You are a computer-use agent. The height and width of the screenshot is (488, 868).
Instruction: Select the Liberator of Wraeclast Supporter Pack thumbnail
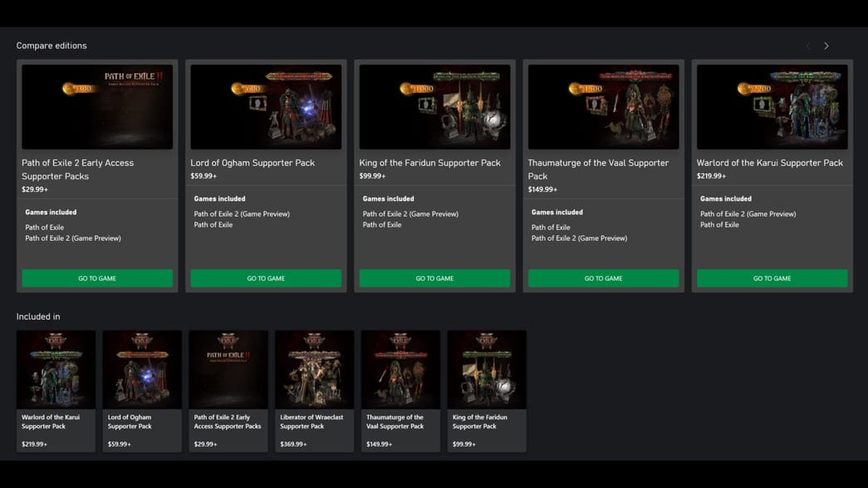(314, 369)
